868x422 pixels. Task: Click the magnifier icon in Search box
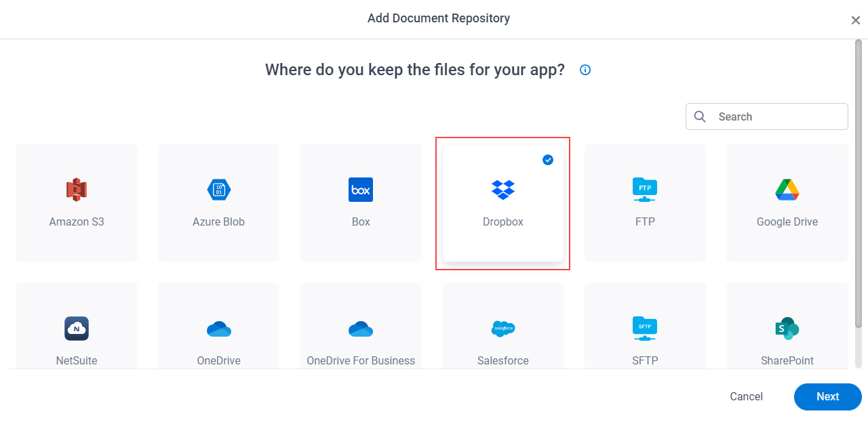(701, 117)
